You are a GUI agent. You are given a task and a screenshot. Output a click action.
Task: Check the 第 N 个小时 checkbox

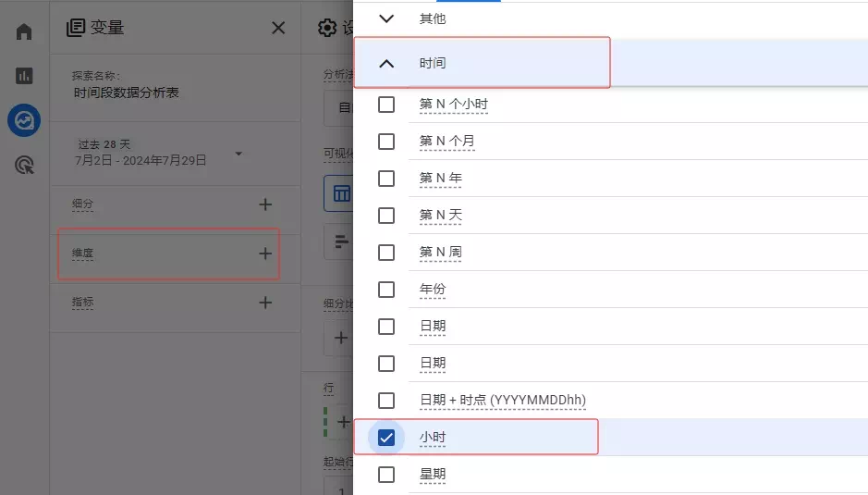(386, 105)
